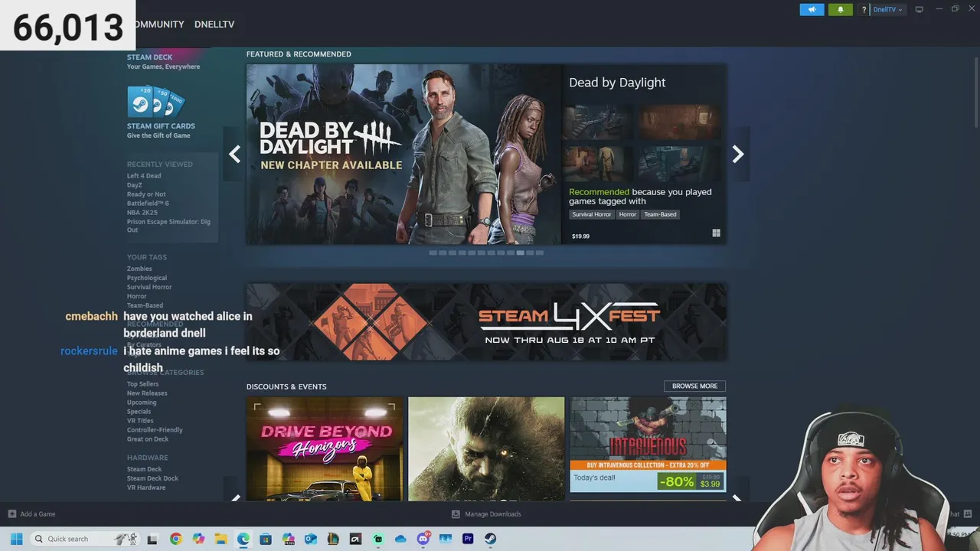Select Psychological under Your Tags
980x551 pixels.
coord(147,278)
